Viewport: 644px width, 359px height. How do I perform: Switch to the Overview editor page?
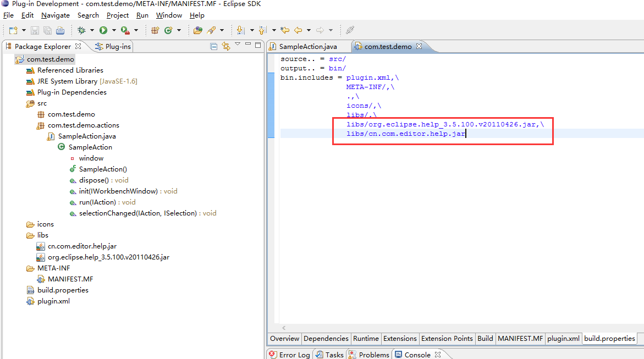(x=285, y=339)
